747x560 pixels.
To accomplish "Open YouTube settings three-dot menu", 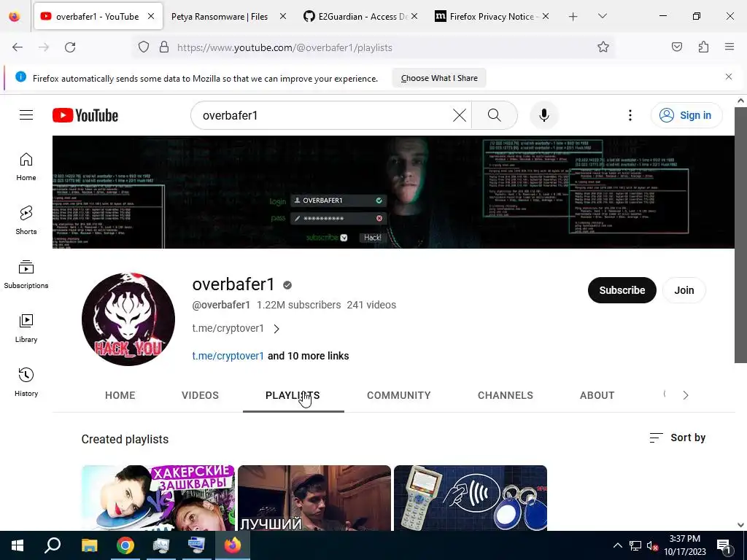I will 630,115.
